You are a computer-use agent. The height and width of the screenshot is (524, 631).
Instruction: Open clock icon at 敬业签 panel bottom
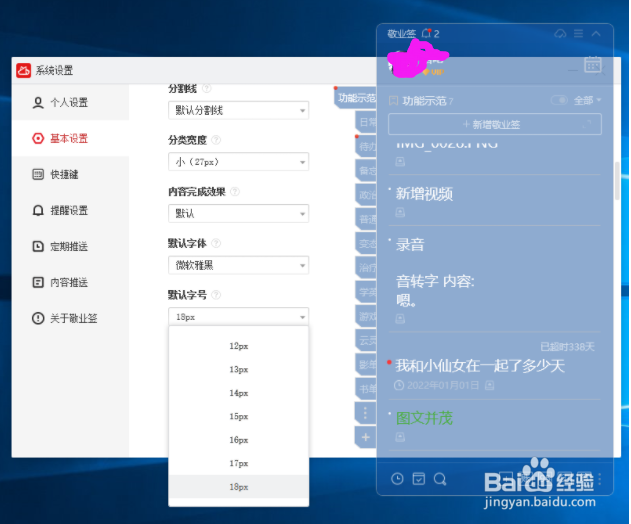pyautogui.click(x=397, y=479)
